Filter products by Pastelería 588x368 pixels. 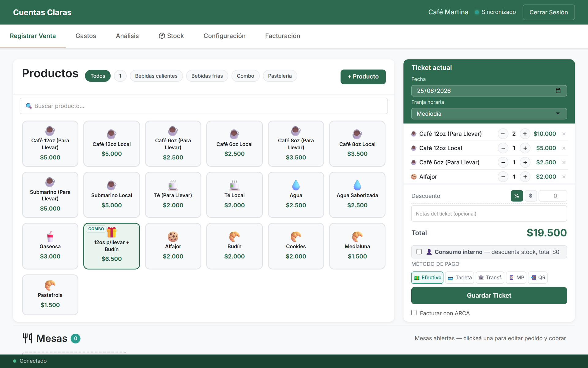[x=280, y=76]
